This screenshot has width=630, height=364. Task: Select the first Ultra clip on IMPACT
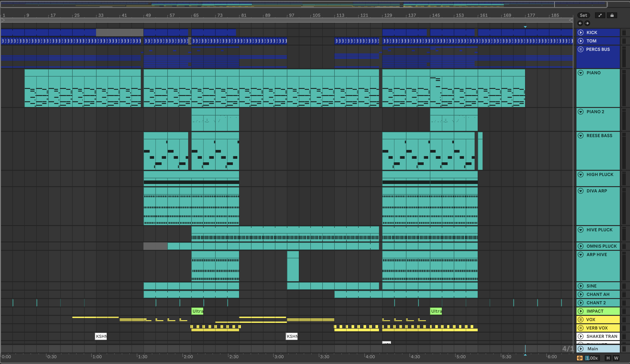[x=197, y=311]
